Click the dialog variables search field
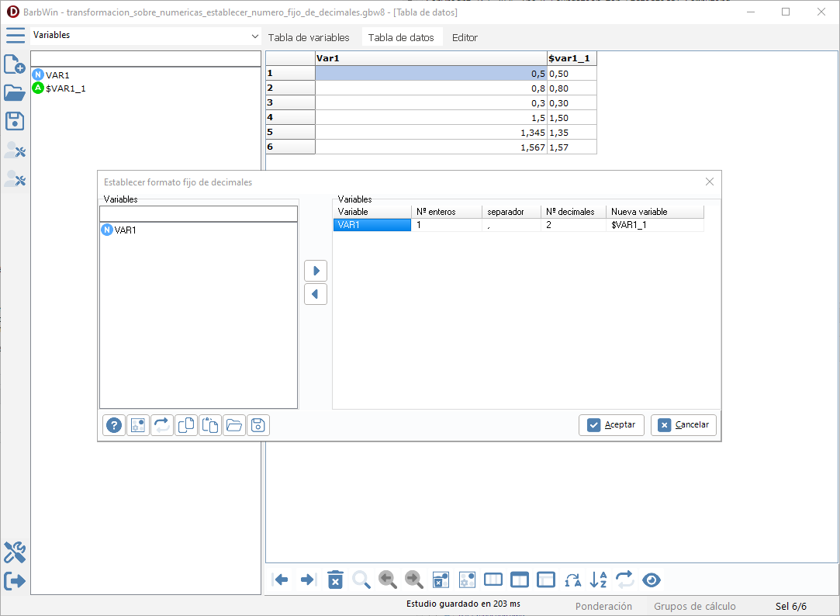Screen dimensions: 840x616 point(198,213)
